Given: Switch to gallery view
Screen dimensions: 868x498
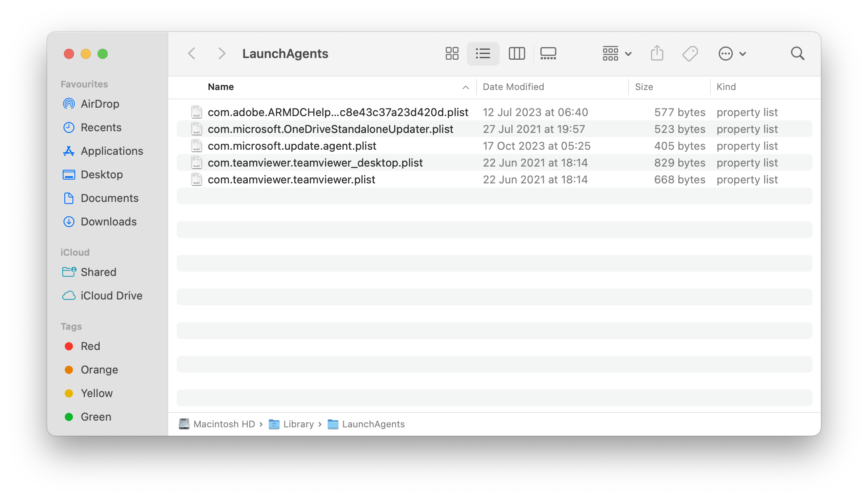Looking at the screenshot, I should pos(548,53).
